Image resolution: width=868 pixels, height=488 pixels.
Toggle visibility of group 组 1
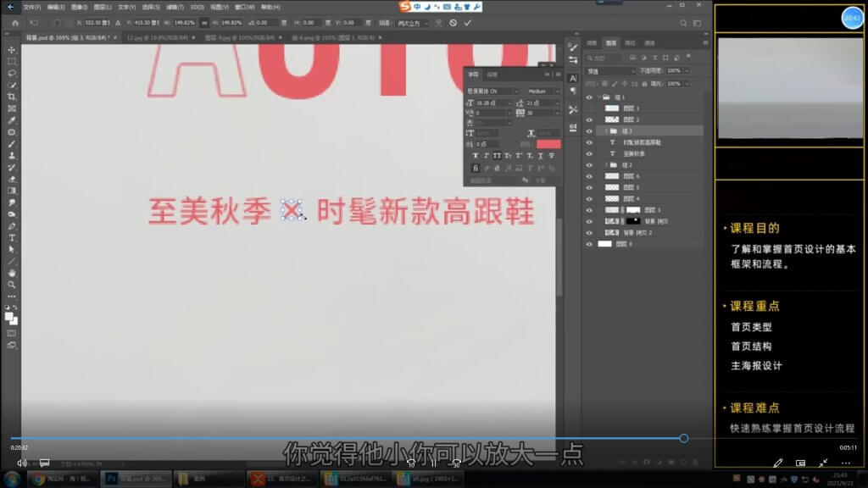[x=589, y=97]
